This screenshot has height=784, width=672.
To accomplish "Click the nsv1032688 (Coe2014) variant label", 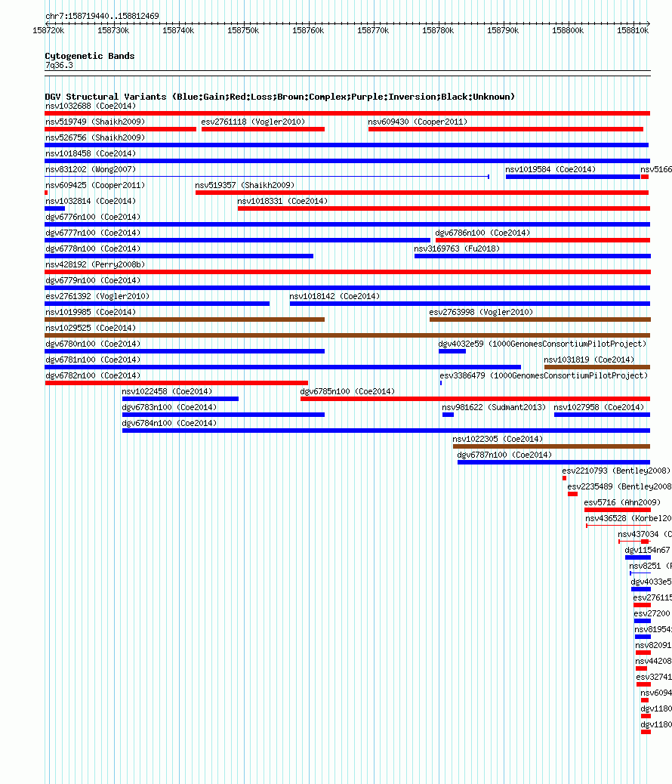I will (91, 106).
